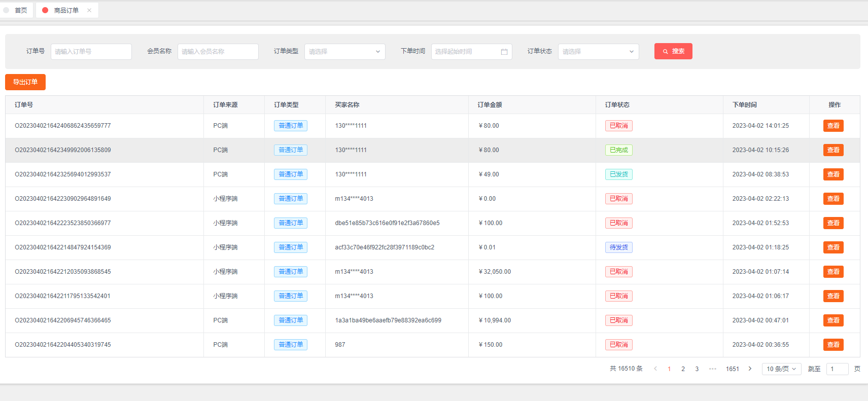View the order placed at 01:07:14
Screen dimensions: 868x401
tap(834, 272)
